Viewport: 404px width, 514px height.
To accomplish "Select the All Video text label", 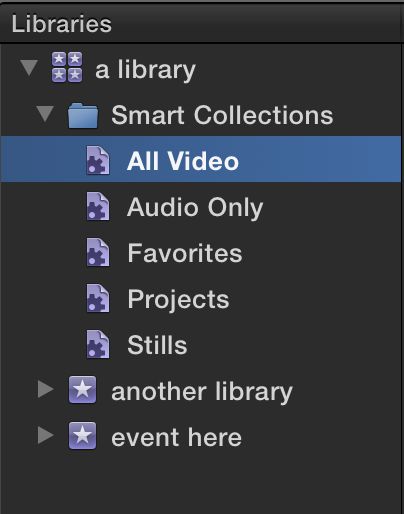I will tap(183, 161).
